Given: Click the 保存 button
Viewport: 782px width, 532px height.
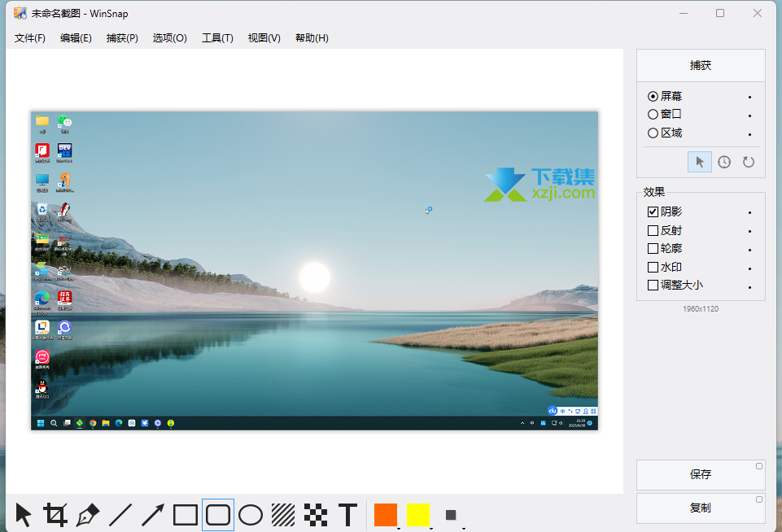Looking at the screenshot, I should pyautogui.click(x=701, y=475).
